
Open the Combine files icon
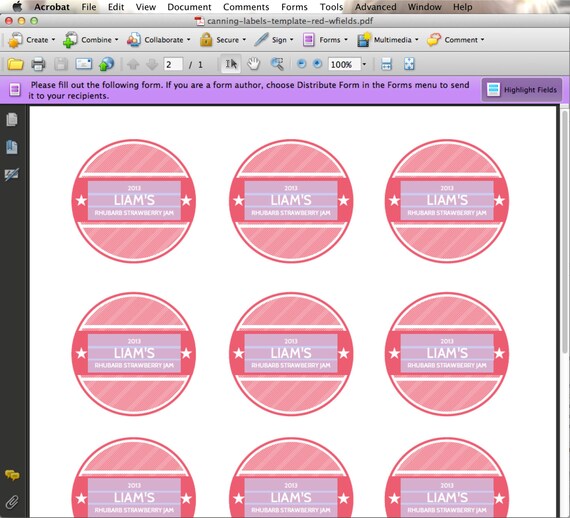(70, 40)
